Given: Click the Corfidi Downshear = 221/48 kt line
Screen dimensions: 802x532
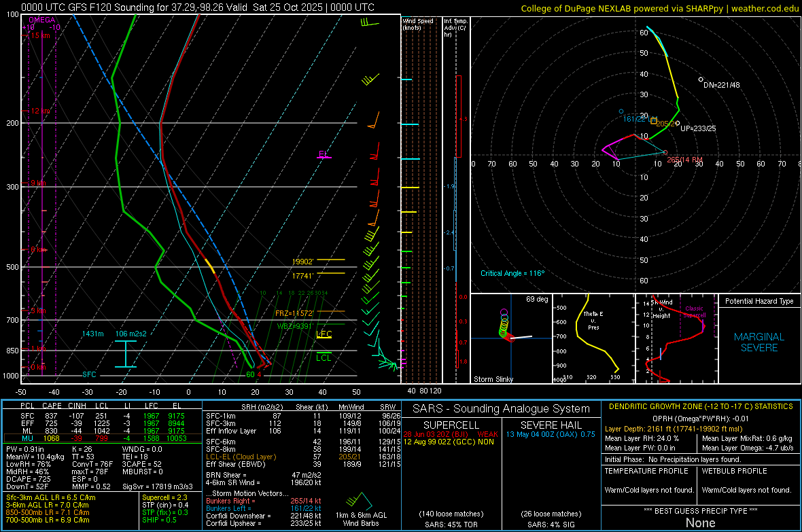Looking at the screenshot, I should (264, 516).
